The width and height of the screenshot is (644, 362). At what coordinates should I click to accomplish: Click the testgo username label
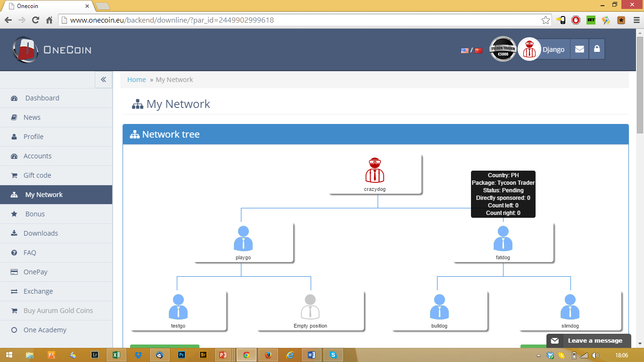tap(178, 326)
